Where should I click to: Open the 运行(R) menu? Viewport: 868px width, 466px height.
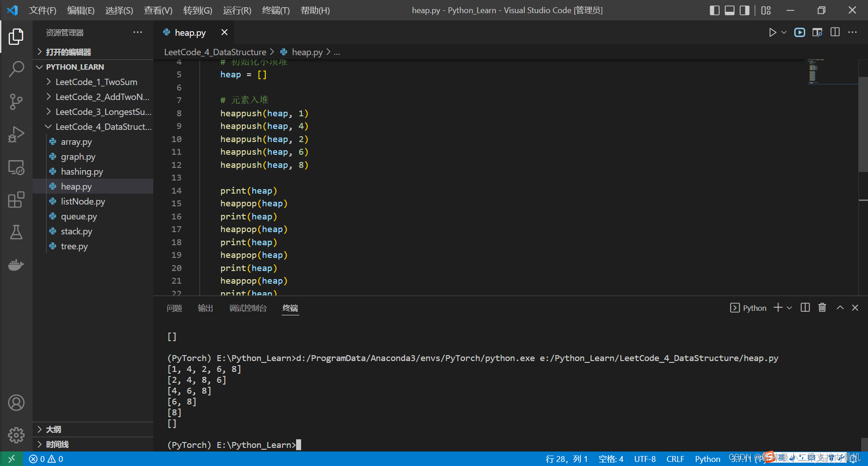(x=237, y=10)
